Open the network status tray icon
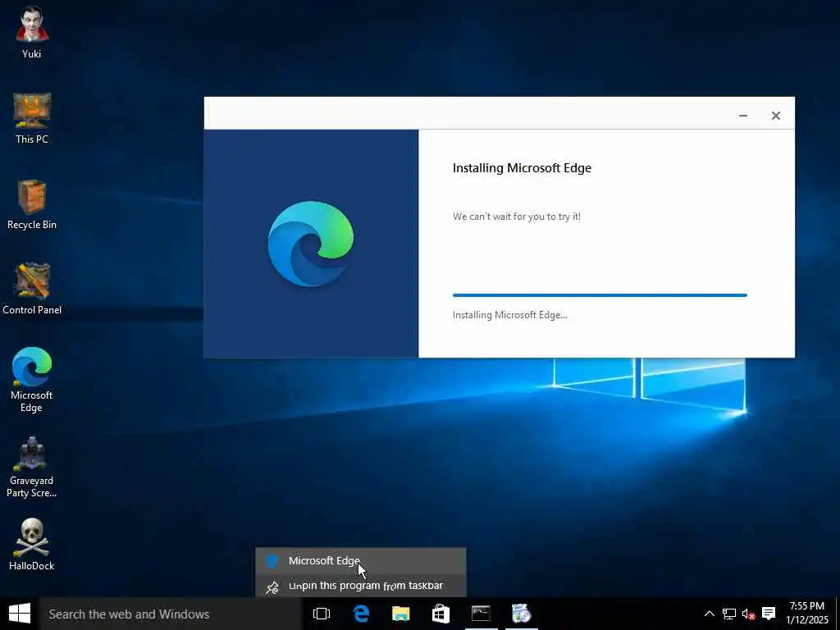840x630 pixels. point(728,614)
